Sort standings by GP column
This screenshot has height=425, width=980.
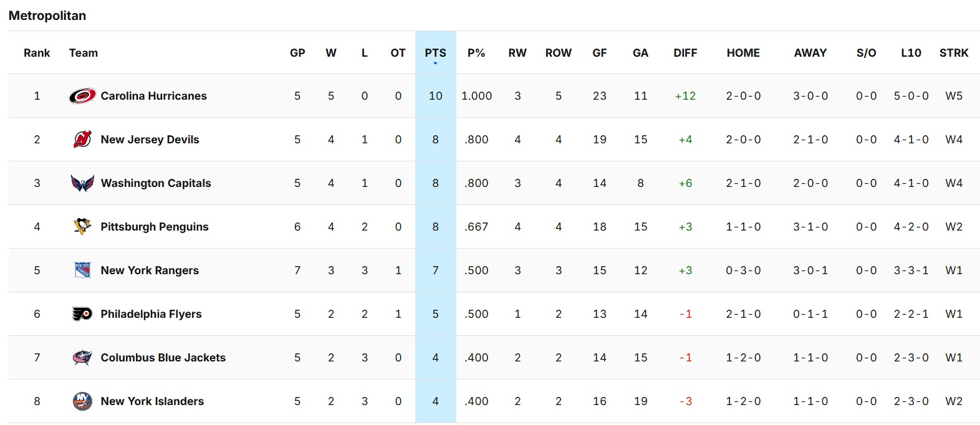click(297, 53)
